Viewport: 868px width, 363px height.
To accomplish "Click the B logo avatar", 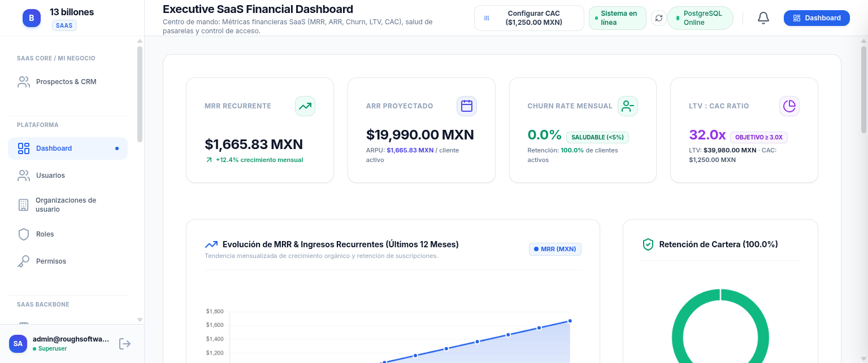I will tap(32, 18).
